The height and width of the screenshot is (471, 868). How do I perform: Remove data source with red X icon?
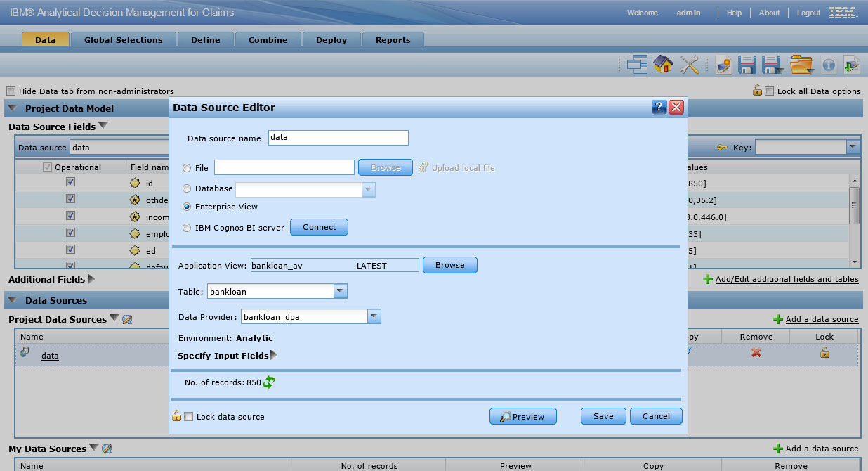[x=756, y=352]
